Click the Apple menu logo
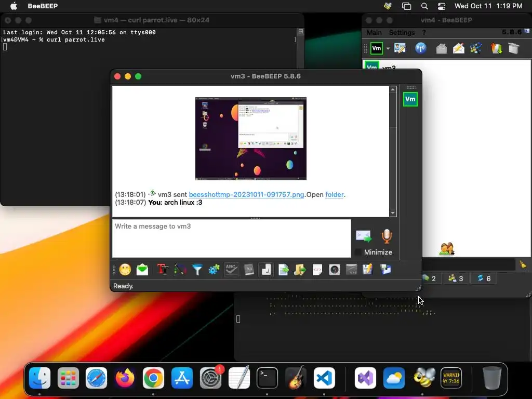Viewport: 532px width, 399px height. (x=14, y=6)
